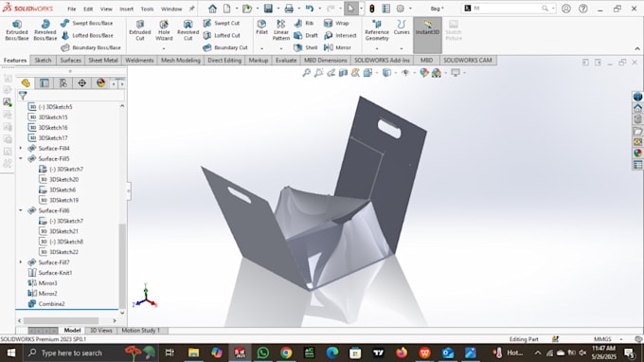Switch to the Surfaces tab

(71, 61)
